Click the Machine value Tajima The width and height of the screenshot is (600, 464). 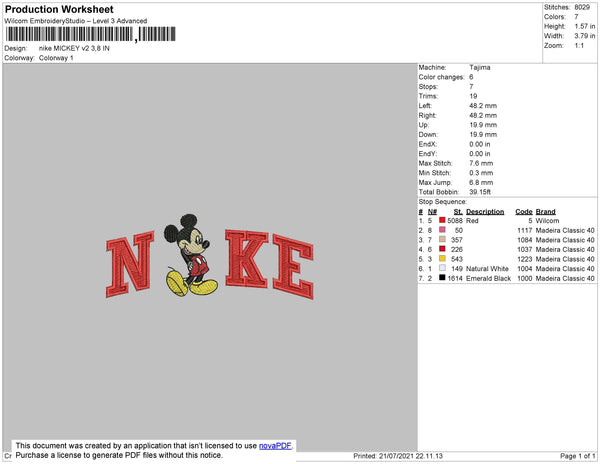[480, 67]
